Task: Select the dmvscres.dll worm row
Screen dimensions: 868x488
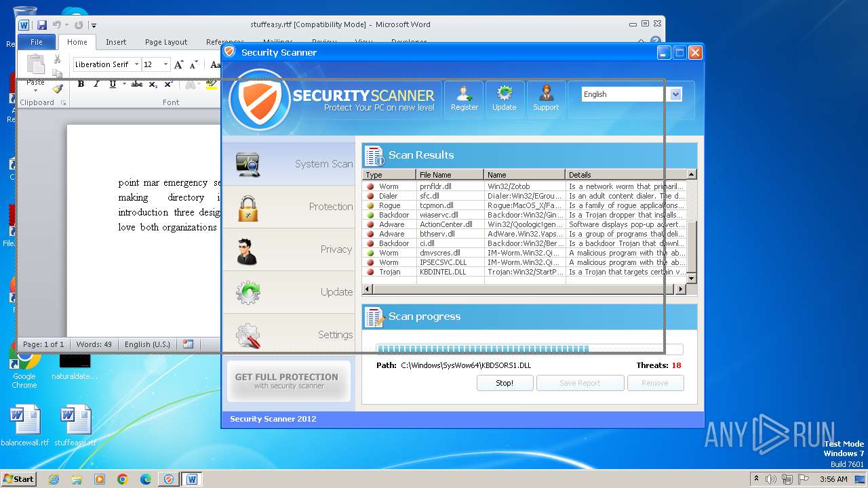Action: [524, 253]
